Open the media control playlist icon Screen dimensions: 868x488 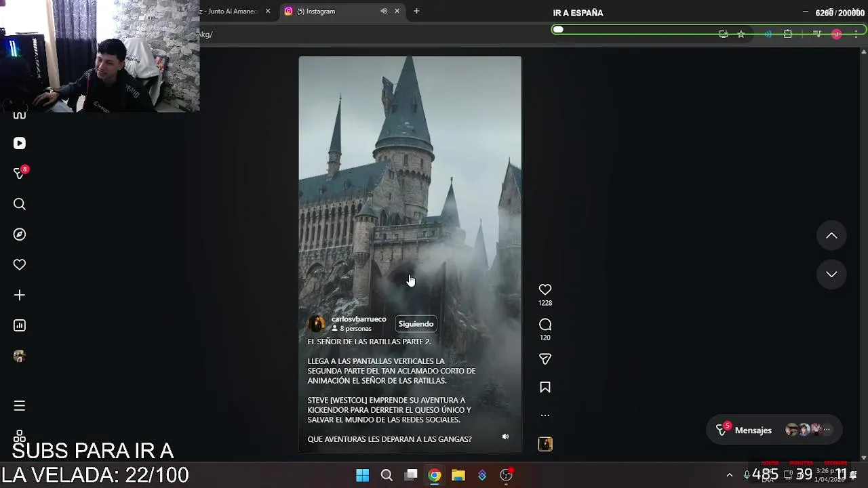click(817, 34)
